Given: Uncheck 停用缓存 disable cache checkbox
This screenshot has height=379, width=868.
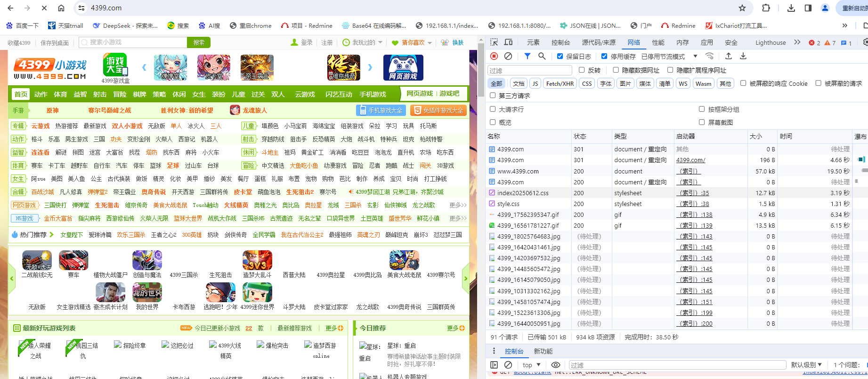Looking at the screenshot, I should pos(604,56).
